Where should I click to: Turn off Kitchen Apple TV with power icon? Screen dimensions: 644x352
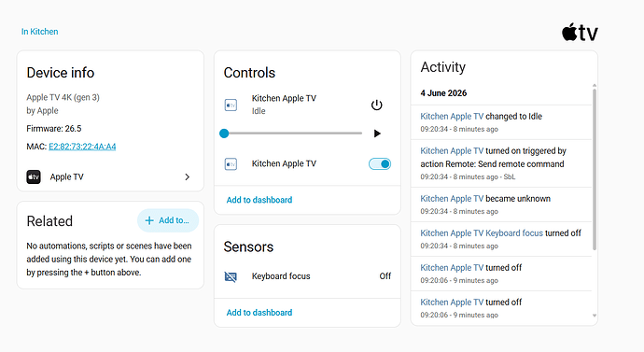(377, 106)
